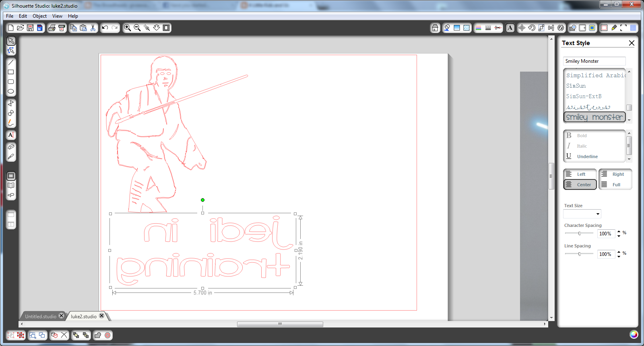Image resolution: width=644 pixels, height=346 pixels.
Task: Open the Rotate panel icon
Action: pyautogui.click(x=532, y=28)
